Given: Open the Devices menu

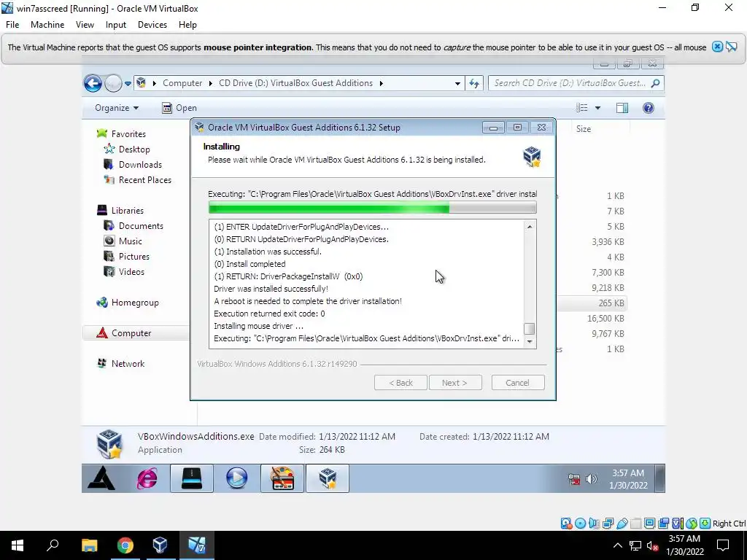Looking at the screenshot, I should [x=152, y=25].
